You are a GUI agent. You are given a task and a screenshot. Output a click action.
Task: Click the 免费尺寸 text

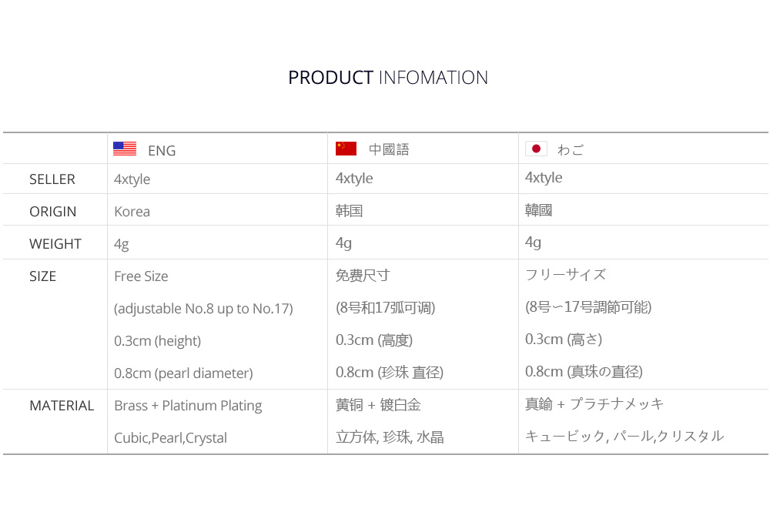(x=363, y=275)
